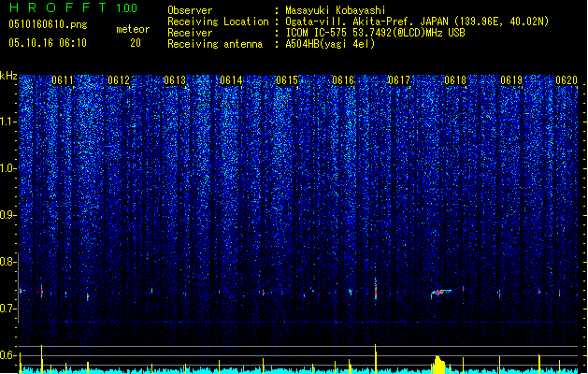588x374 pixels.
Task: Click the 0.9 frequency axis label
Action: pos(8,215)
